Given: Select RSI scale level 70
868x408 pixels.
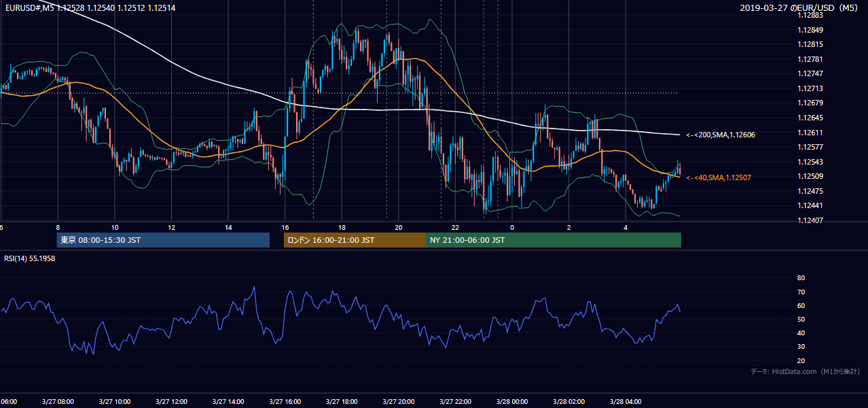Looking at the screenshot, I should coord(801,292).
